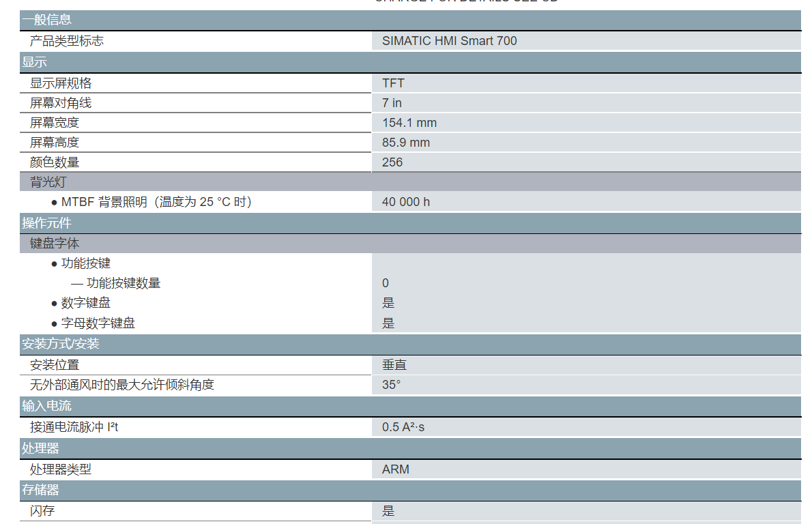Select the 功能按键数量 row label
Screen dimensions: 812x524
coord(123,283)
